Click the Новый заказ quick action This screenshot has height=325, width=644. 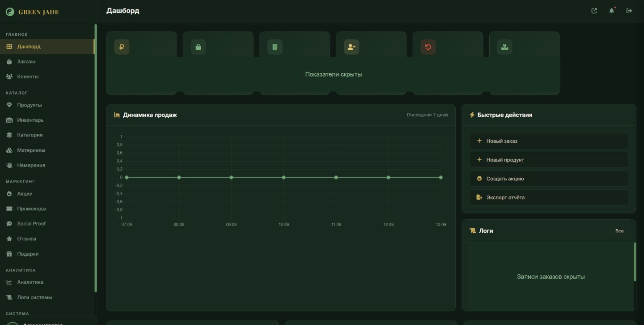(549, 141)
